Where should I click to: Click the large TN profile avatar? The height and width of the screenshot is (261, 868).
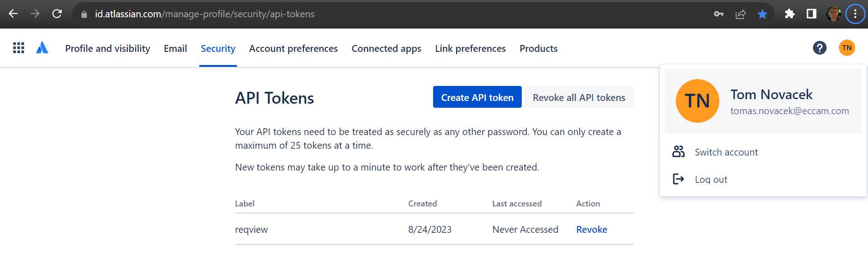coord(697,101)
